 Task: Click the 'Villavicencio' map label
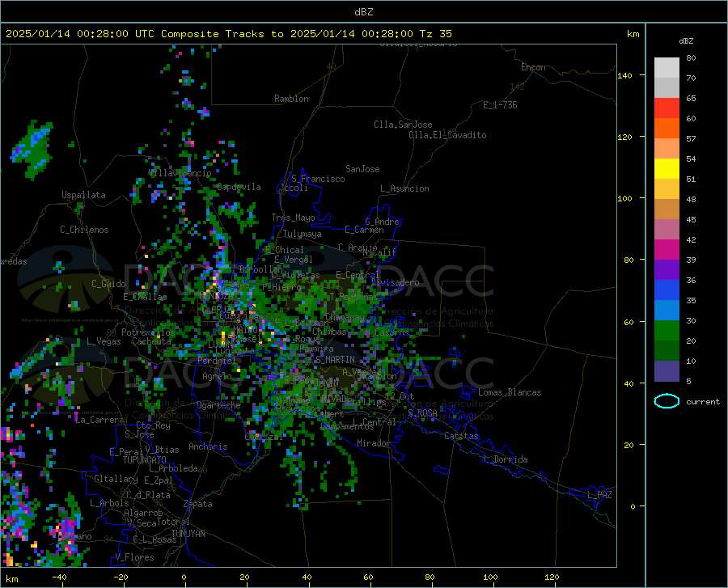(180, 173)
